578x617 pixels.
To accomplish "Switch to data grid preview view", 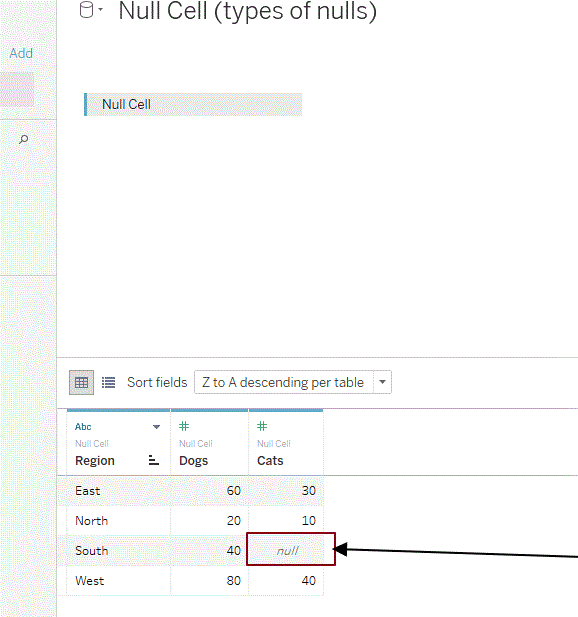I will click(x=81, y=382).
